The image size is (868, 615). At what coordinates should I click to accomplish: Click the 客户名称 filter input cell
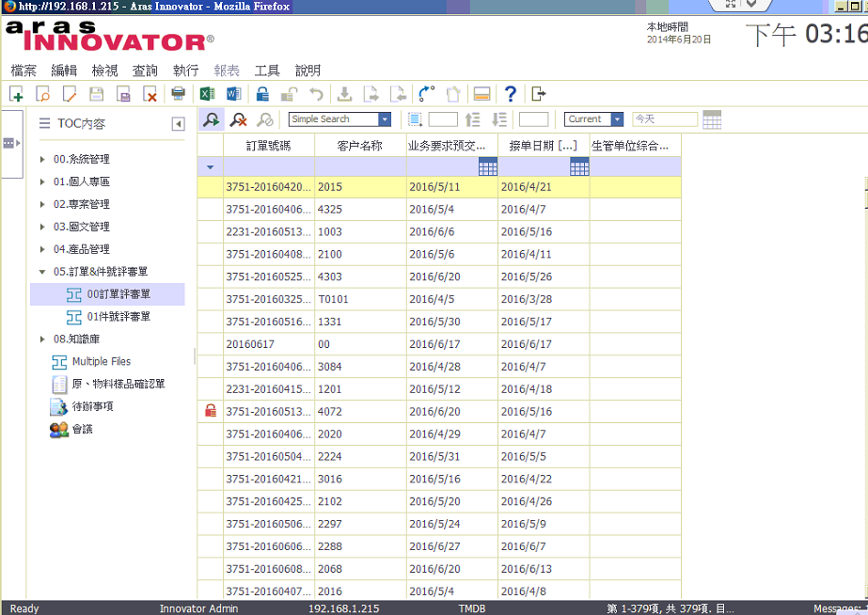(360, 166)
